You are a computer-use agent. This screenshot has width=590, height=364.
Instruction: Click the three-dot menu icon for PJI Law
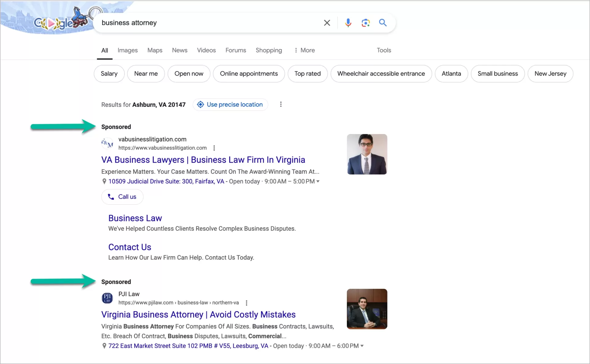246,302
